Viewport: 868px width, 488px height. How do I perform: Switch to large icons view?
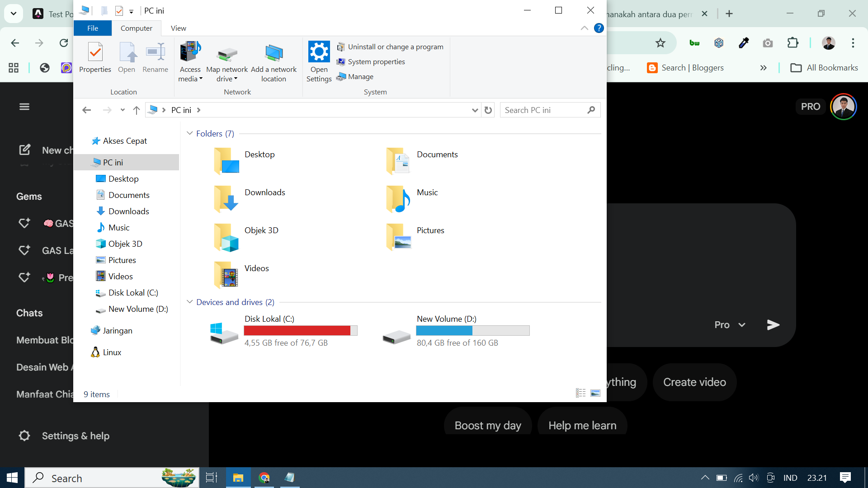coord(595,393)
